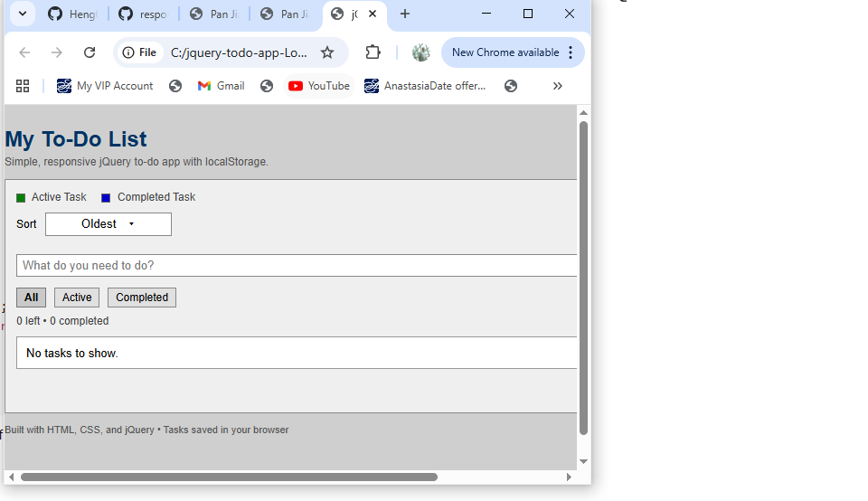Screen dimensions: 868x501
Task: Close the active jQuery tab
Action: pyautogui.click(x=373, y=14)
